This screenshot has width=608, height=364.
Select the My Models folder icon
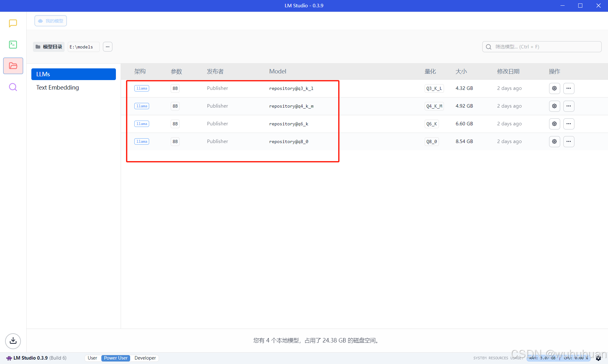tap(13, 66)
